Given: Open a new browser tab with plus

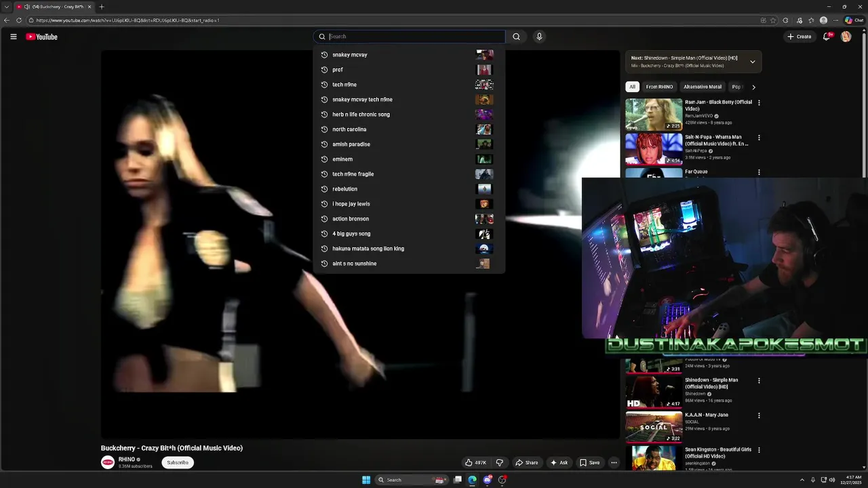Looking at the screenshot, I should [102, 7].
